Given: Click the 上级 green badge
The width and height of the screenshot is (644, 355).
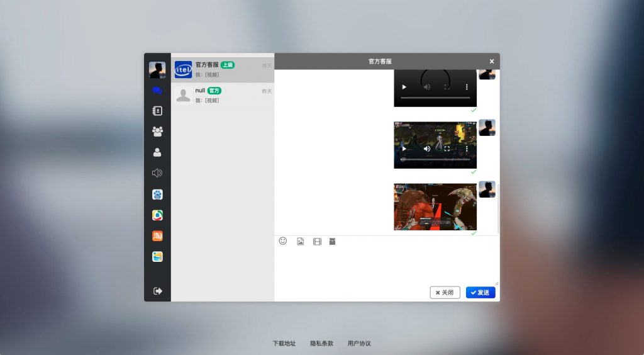Looking at the screenshot, I should [228, 65].
